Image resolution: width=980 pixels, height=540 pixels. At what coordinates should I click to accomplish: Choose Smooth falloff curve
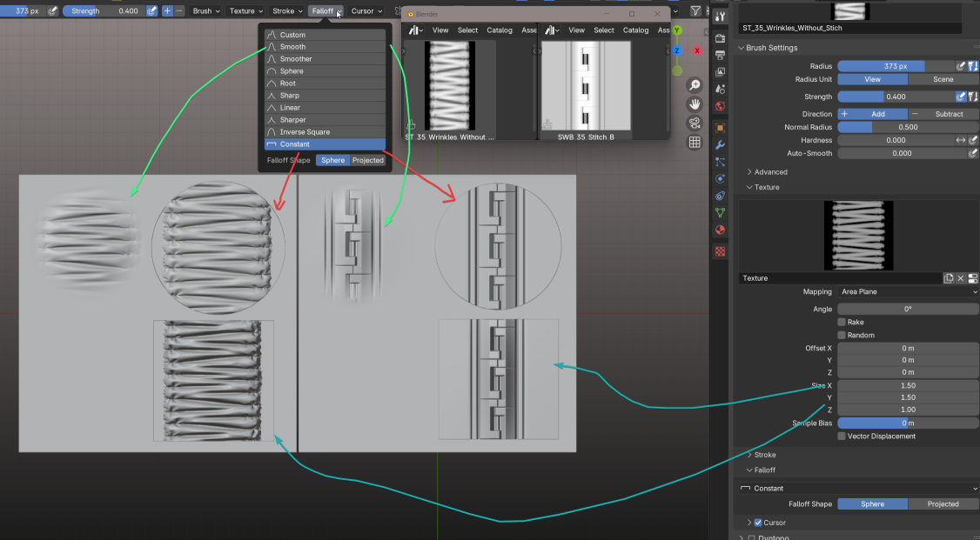[x=325, y=47]
